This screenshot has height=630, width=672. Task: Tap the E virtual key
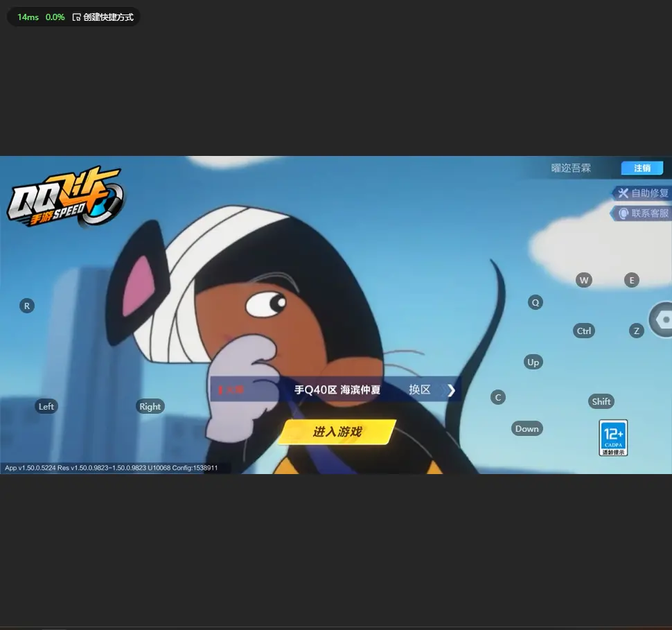(632, 280)
